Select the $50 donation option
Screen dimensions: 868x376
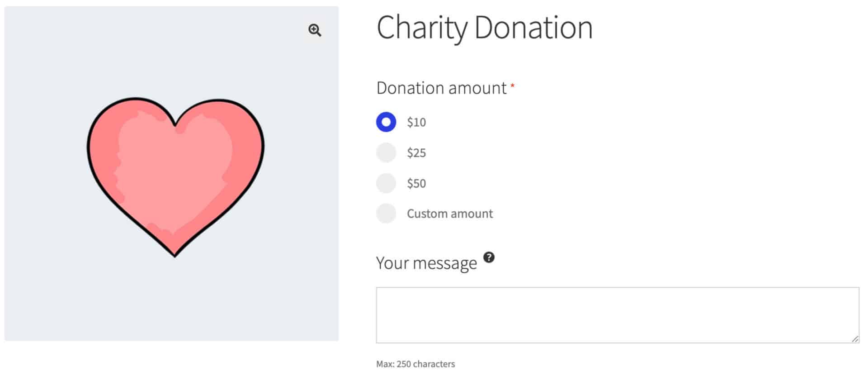[x=386, y=183]
